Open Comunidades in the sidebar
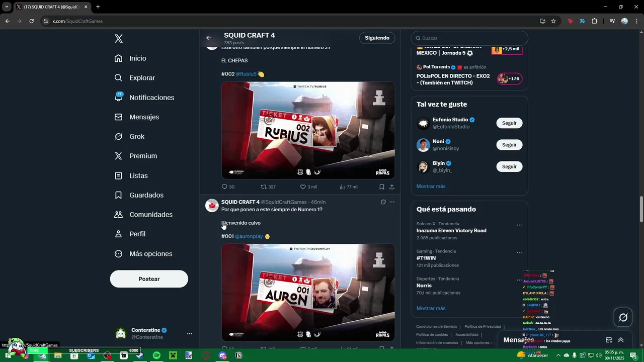Viewport: 644px width, 362px height. click(143, 215)
